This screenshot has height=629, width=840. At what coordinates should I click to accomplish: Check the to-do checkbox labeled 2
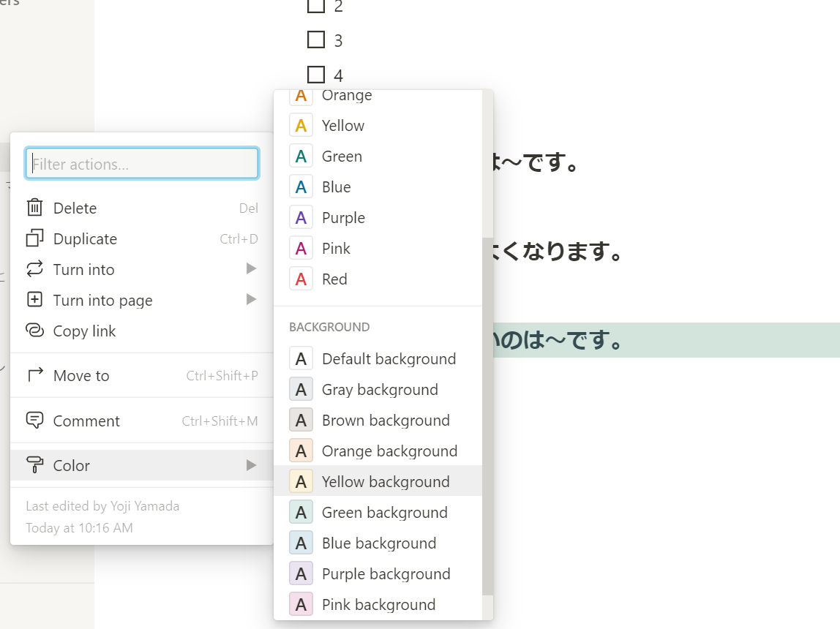pos(316,6)
